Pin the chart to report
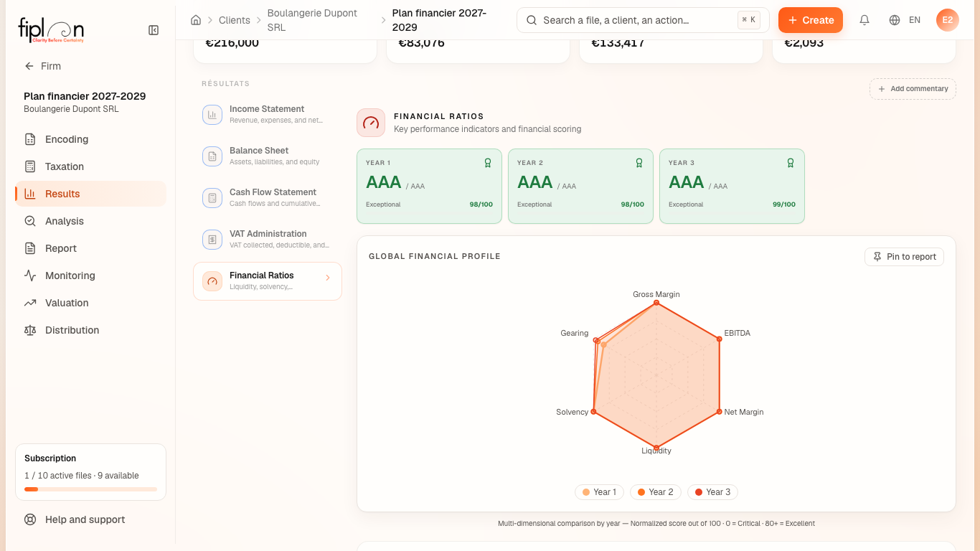Screen dimensions: 980x551 click(x=905, y=257)
